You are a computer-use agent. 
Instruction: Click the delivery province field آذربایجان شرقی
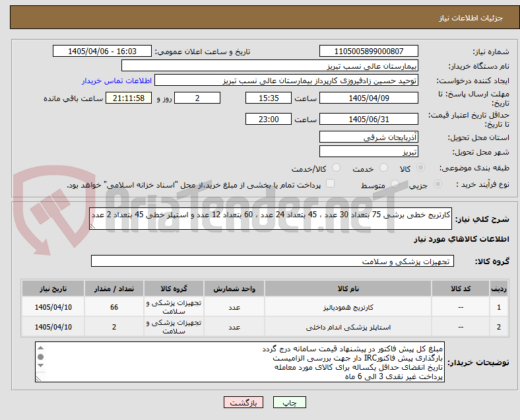point(369,137)
